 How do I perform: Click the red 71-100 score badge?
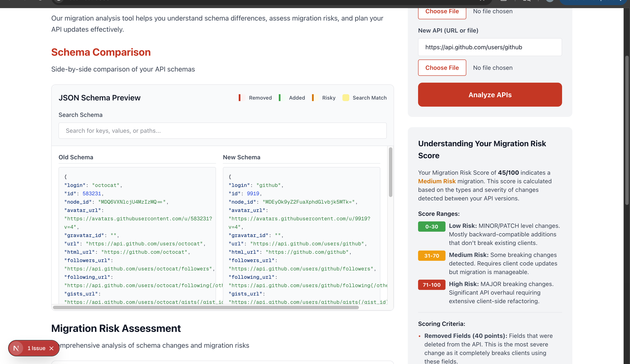pos(432,285)
